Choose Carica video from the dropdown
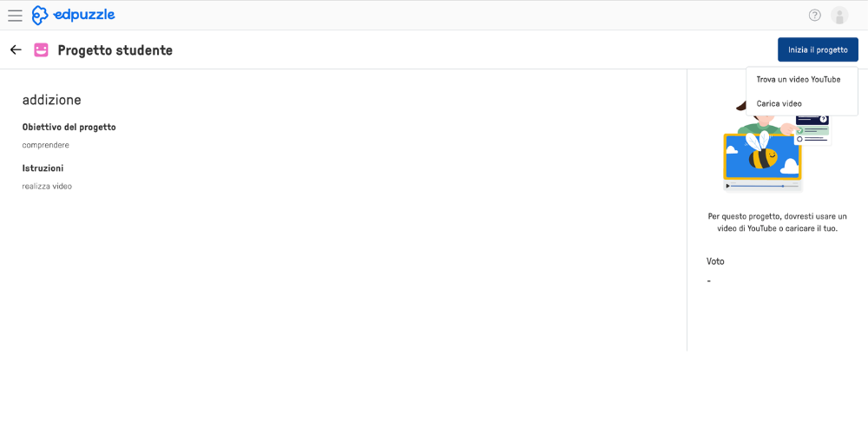 (779, 103)
